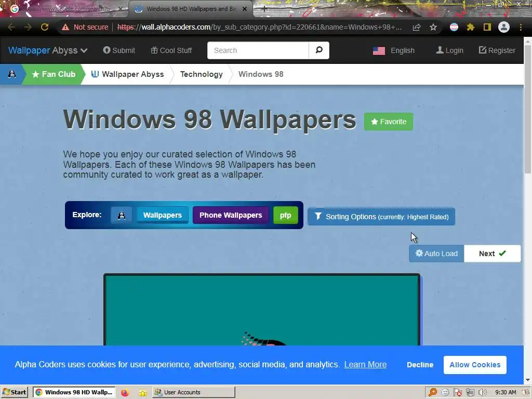The image size is (532, 399).
Task: Select the Phone Wallpapers button
Action: pyautogui.click(x=231, y=215)
